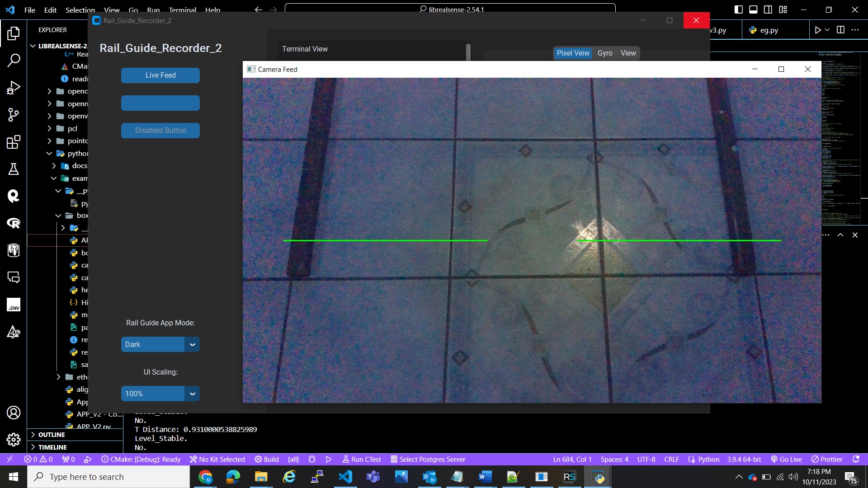Viewport: 868px width, 488px height.
Task: Open the remote window indicator in status bar
Action: [x=9, y=459]
